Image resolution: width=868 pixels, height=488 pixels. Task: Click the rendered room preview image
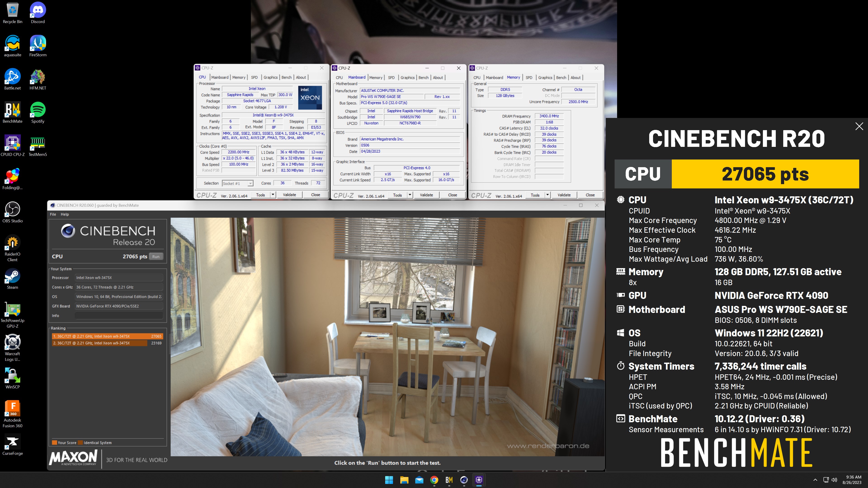click(387, 337)
